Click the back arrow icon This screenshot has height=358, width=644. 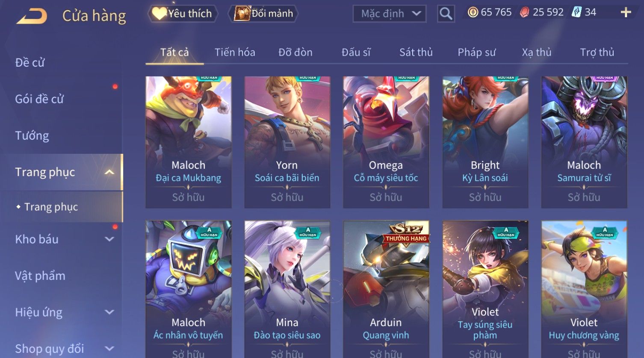pos(32,17)
